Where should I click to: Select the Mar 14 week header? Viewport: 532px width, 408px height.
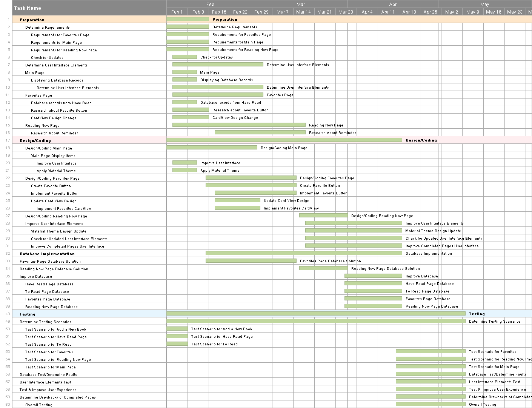[x=303, y=12]
